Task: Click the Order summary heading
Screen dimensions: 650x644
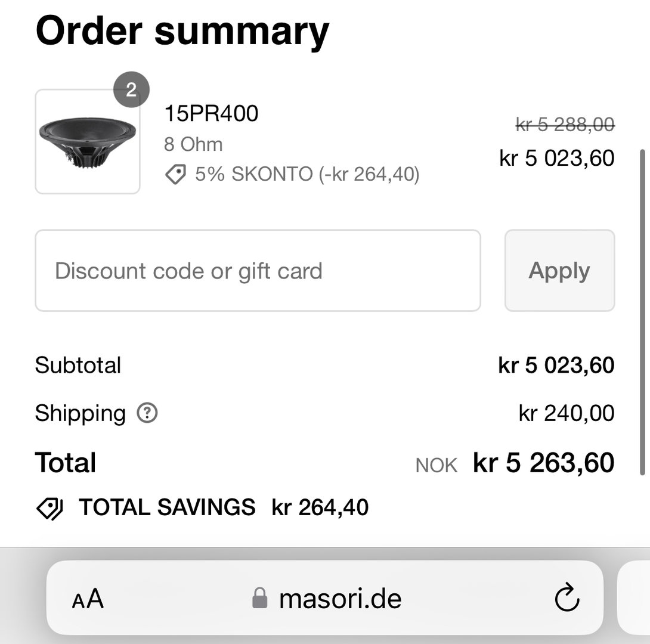Action: click(182, 31)
